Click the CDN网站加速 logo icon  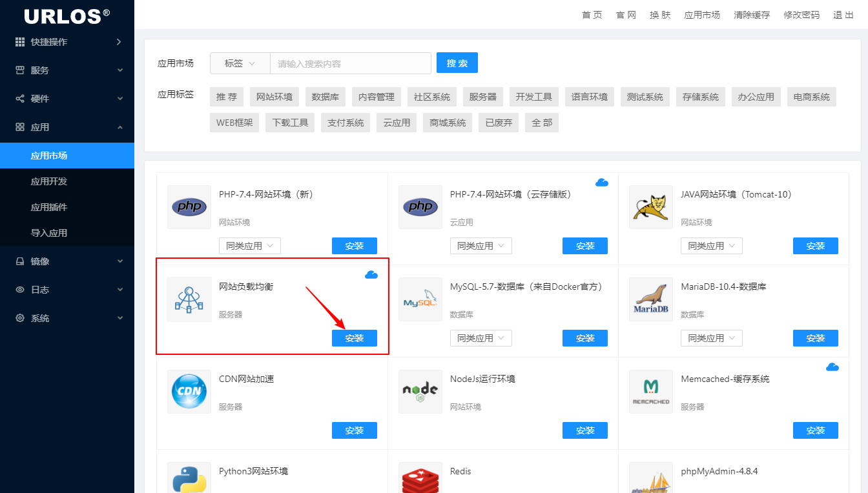189,392
